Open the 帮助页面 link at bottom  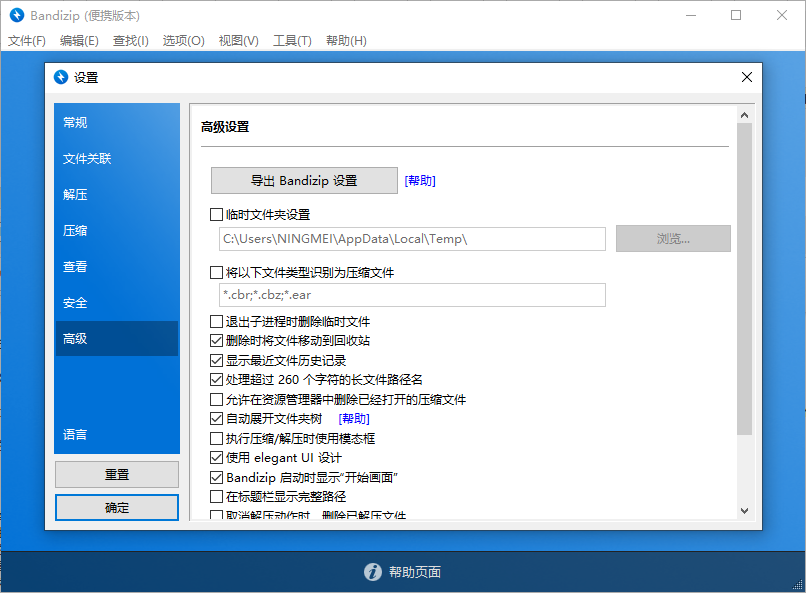(415, 572)
